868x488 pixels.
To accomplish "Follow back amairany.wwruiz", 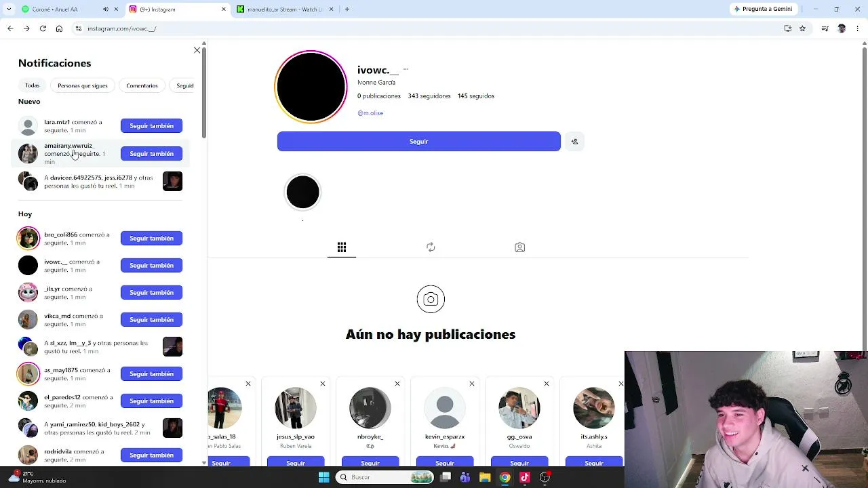I will click(x=151, y=154).
